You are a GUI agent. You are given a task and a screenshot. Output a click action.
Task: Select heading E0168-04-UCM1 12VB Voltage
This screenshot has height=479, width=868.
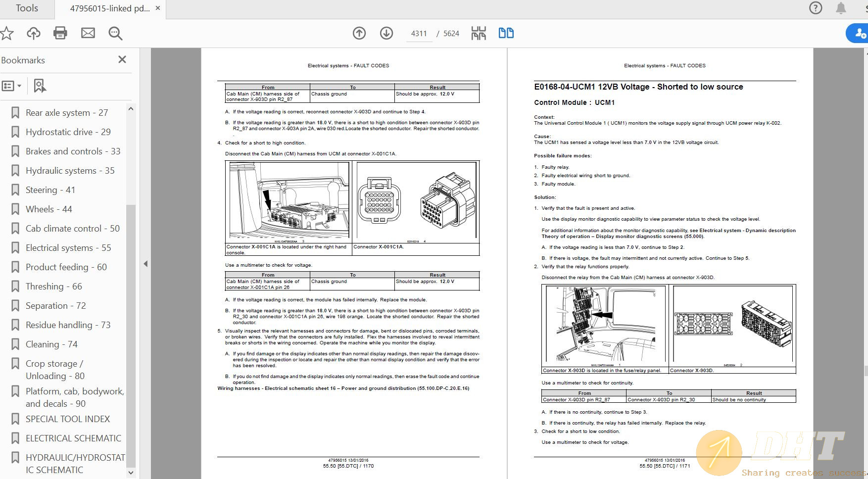point(638,87)
